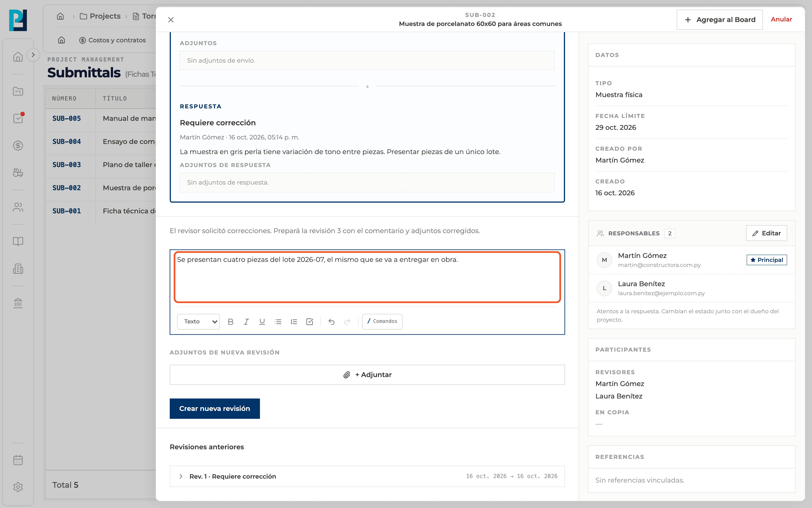Insert a numbered list

coord(294,321)
